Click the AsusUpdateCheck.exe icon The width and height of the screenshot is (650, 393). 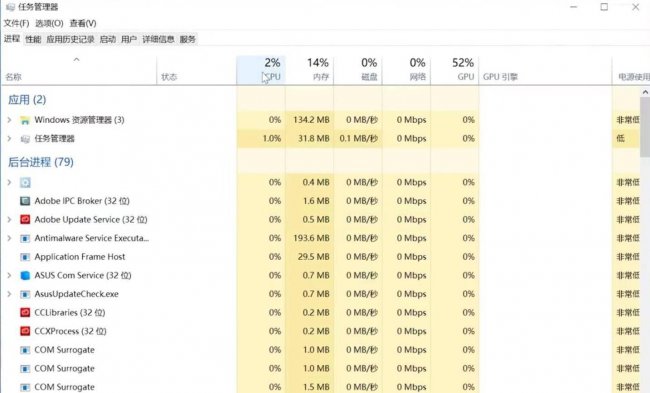pyautogui.click(x=25, y=294)
